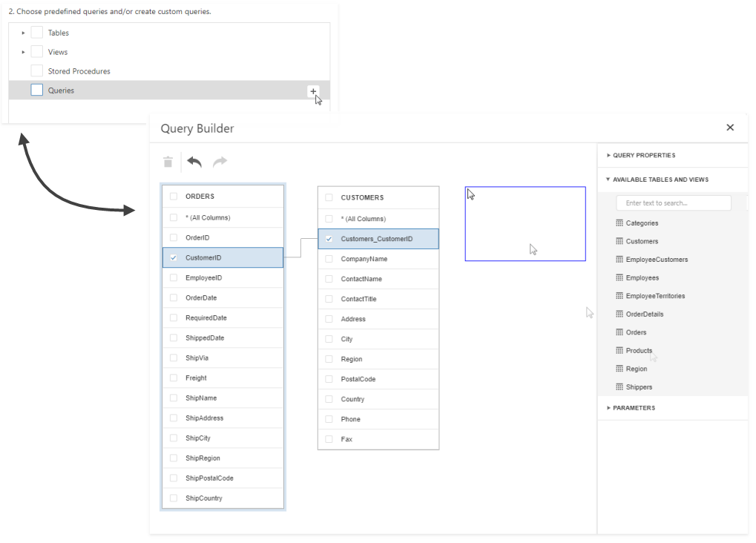The height and width of the screenshot is (543, 756).
Task: Check the OrderID column checkbox
Action: point(174,237)
